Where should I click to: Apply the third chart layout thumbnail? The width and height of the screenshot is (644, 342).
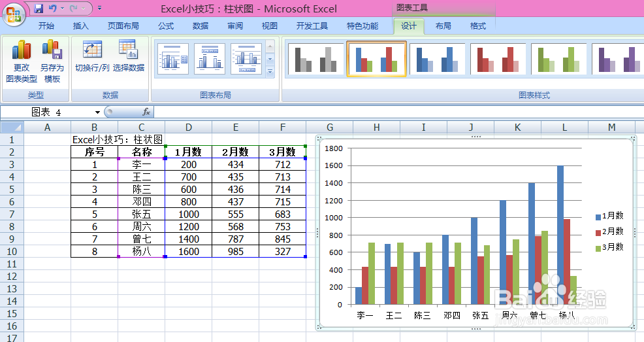tap(246, 59)
